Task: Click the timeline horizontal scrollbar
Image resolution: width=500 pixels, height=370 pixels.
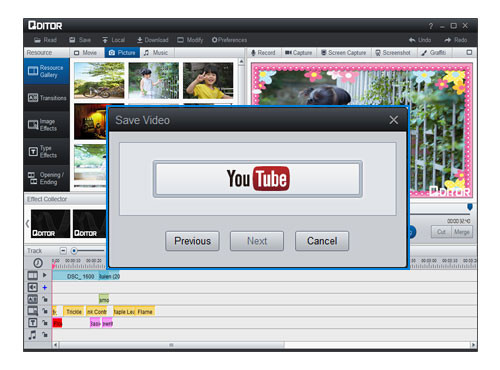Action: (172, 345)
